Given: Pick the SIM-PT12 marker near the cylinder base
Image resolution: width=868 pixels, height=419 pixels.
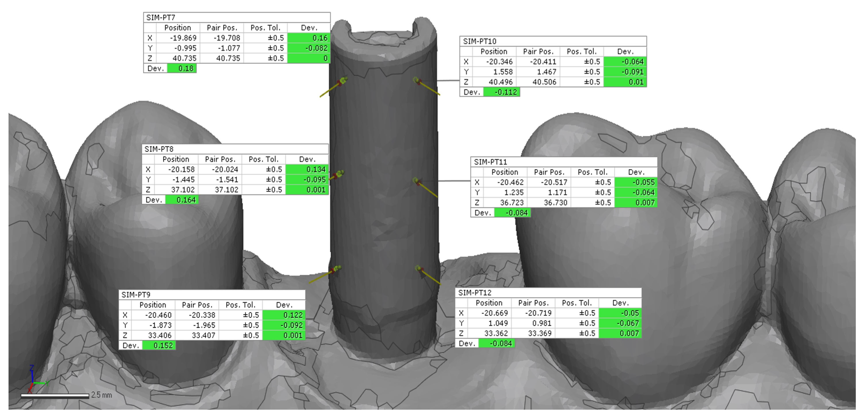Looking at the screenshot, I should (419, 268).
